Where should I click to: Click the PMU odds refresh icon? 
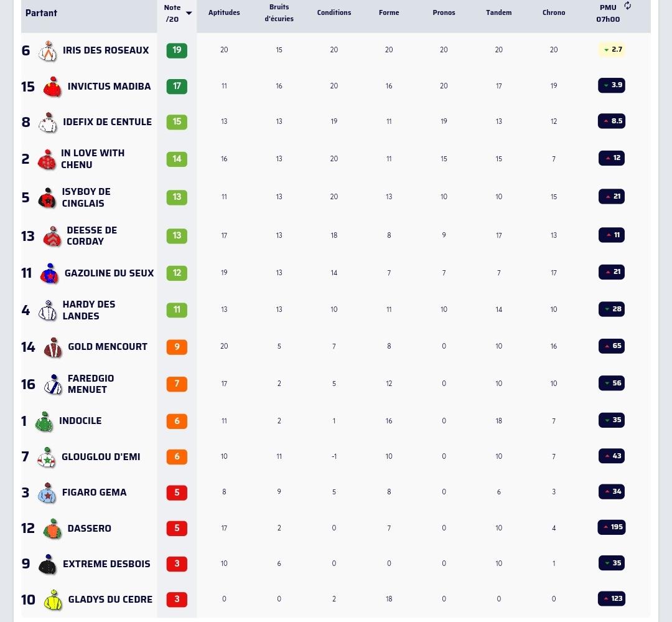tap(627, 6)
